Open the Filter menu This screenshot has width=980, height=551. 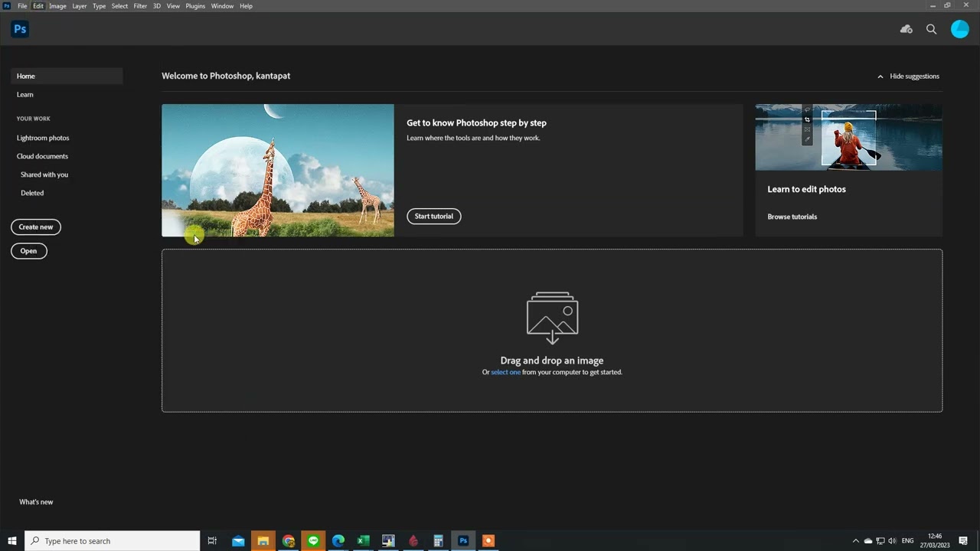(140, 6)
